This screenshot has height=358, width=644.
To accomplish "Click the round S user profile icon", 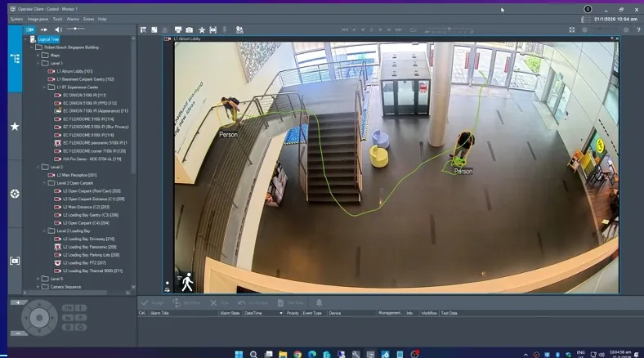I will [x=588, y=9].
